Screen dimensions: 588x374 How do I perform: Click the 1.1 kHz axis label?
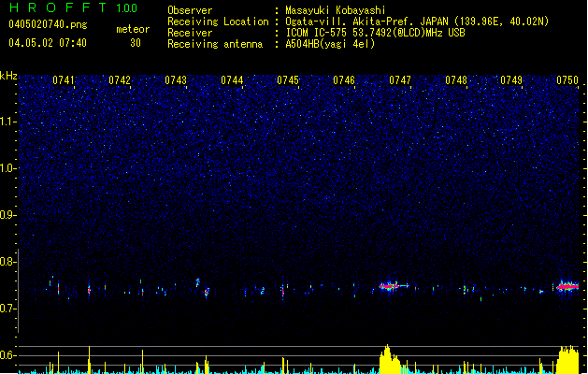7,122
